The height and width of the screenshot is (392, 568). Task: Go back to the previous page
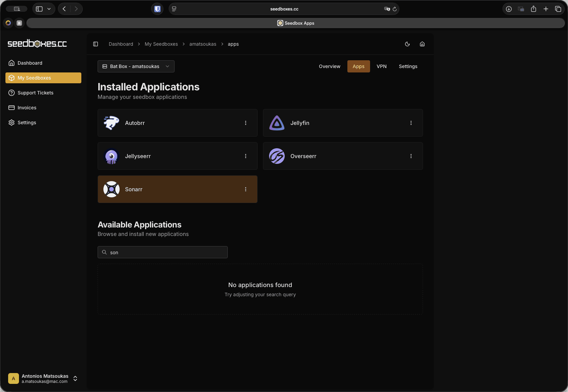[64, 9]
